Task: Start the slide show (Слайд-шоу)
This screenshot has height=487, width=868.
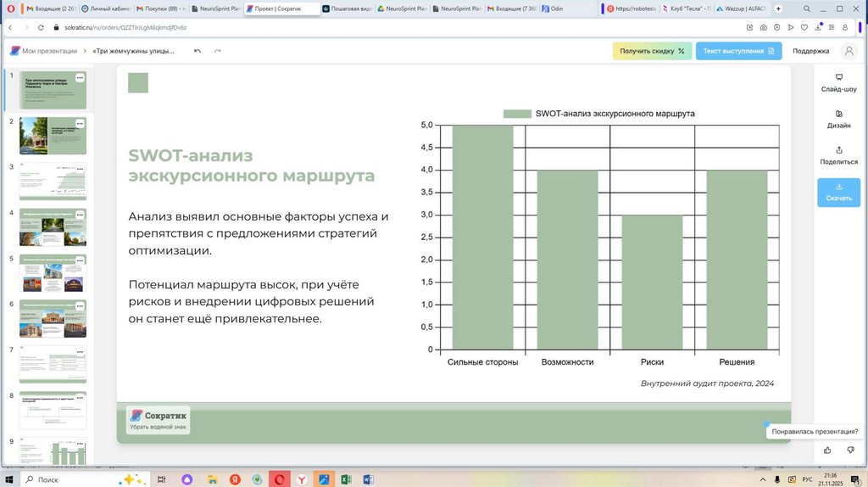Action: (838, 82)
